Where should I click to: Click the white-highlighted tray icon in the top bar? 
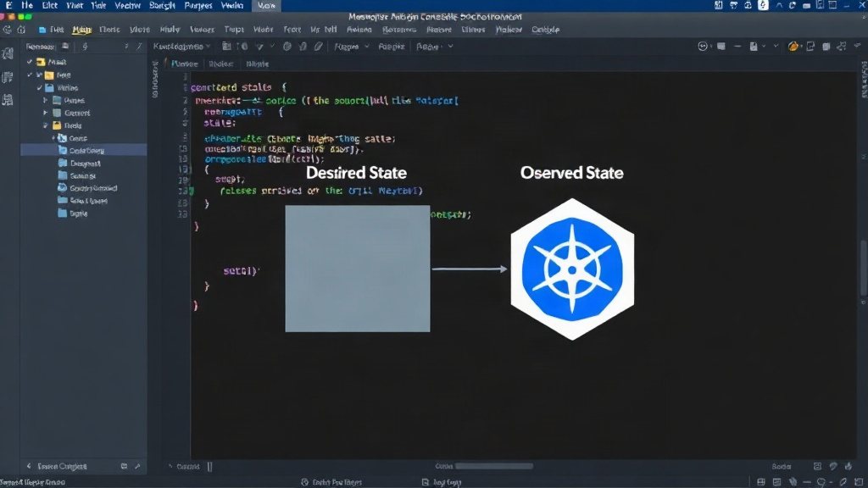tap(764, 6)
